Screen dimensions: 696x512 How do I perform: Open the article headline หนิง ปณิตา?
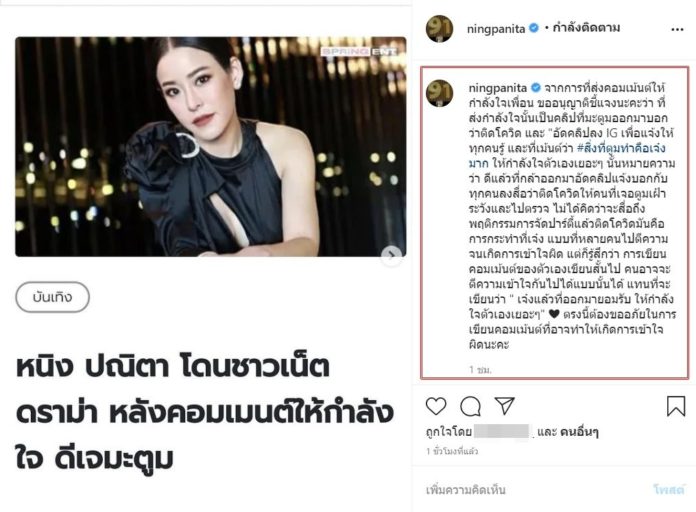pos(205,413)
